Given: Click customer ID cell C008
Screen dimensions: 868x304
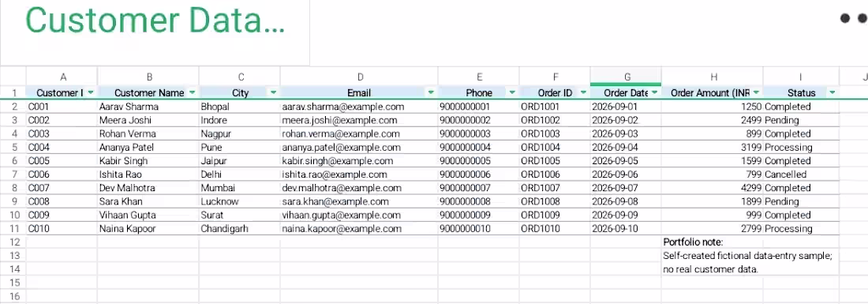Looking at the screenshot, I should pyautogui.click(x=62, y=201).
